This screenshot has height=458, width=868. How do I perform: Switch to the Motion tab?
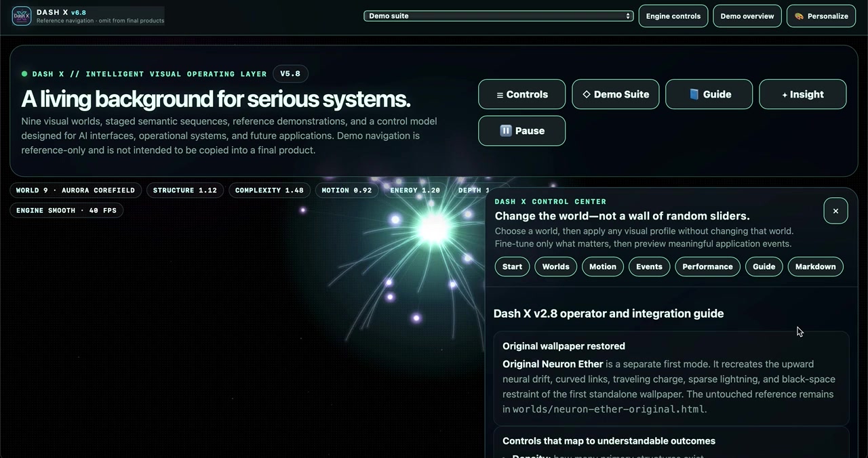(x=603, y=266)
